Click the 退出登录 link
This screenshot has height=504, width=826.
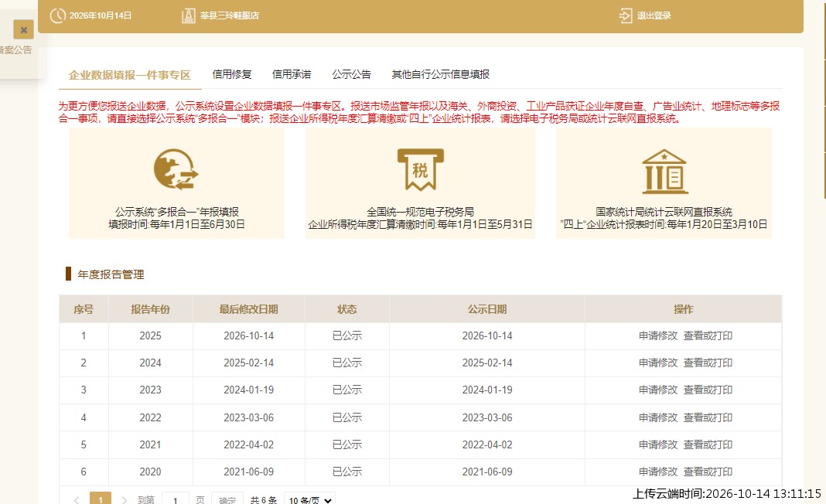pos(654,15)
